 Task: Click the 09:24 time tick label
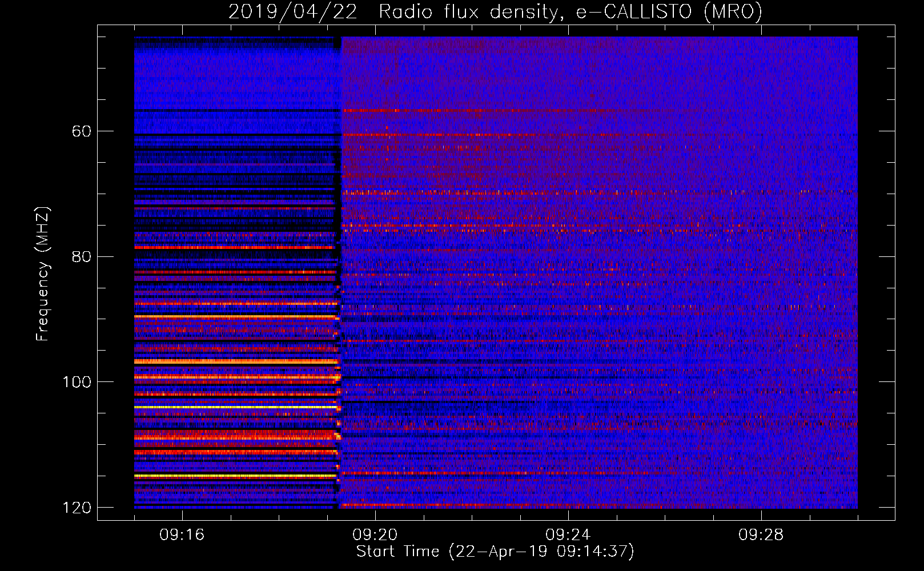pyautogui.click(x=568, y=535)
